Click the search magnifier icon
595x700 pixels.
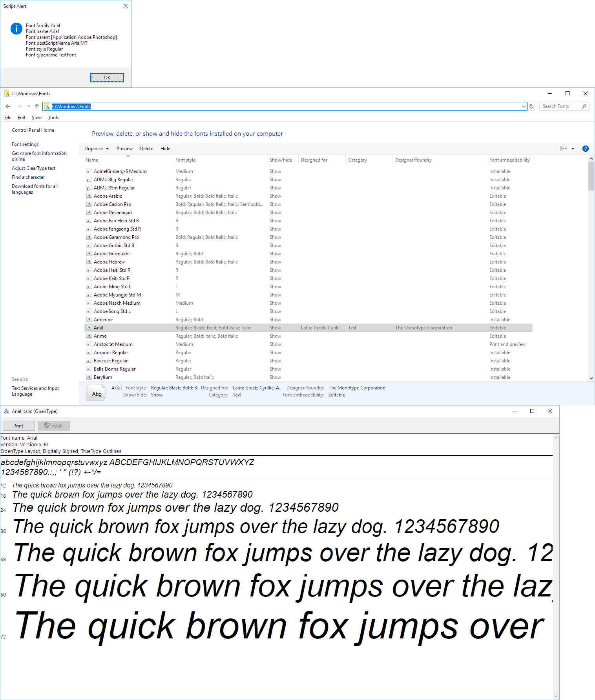point(584,106)
